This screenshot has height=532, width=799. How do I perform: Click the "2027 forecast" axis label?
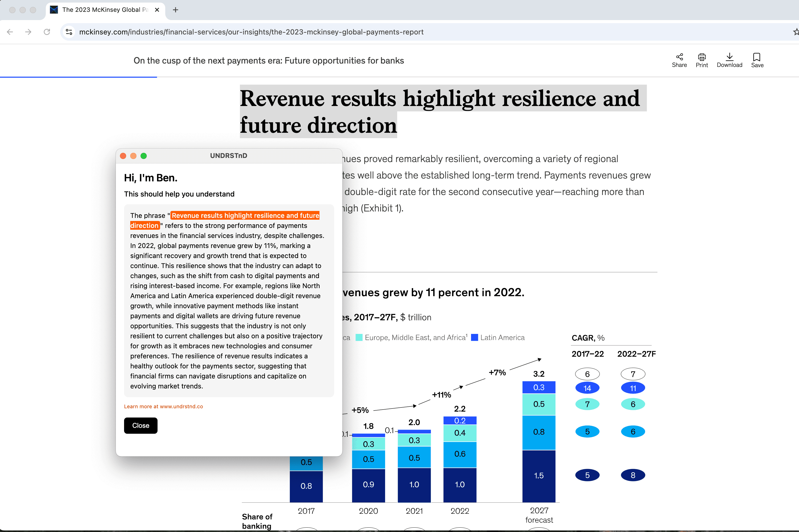[x=539, y=515]
